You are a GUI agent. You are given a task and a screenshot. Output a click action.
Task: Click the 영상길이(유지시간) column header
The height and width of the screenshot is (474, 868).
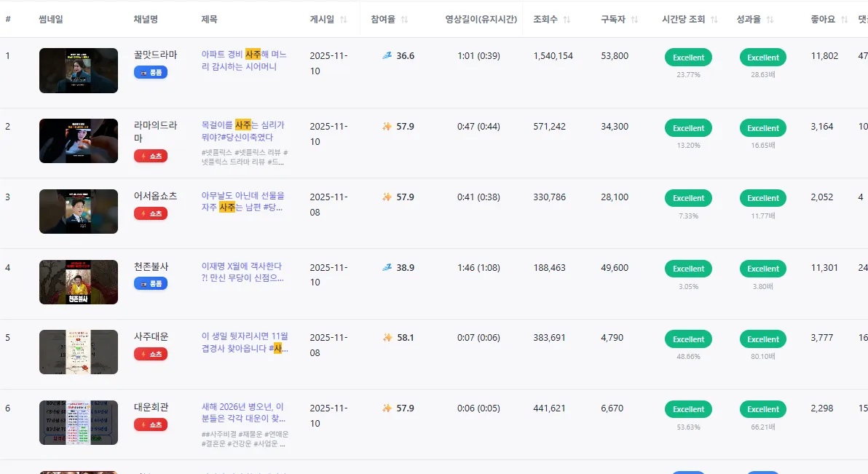pos(481,20)
